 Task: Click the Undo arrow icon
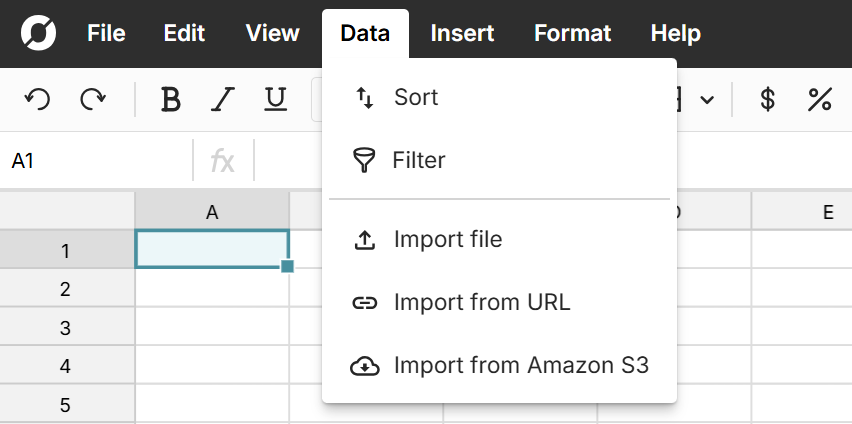pyautogui.click(x=37, y=99)
